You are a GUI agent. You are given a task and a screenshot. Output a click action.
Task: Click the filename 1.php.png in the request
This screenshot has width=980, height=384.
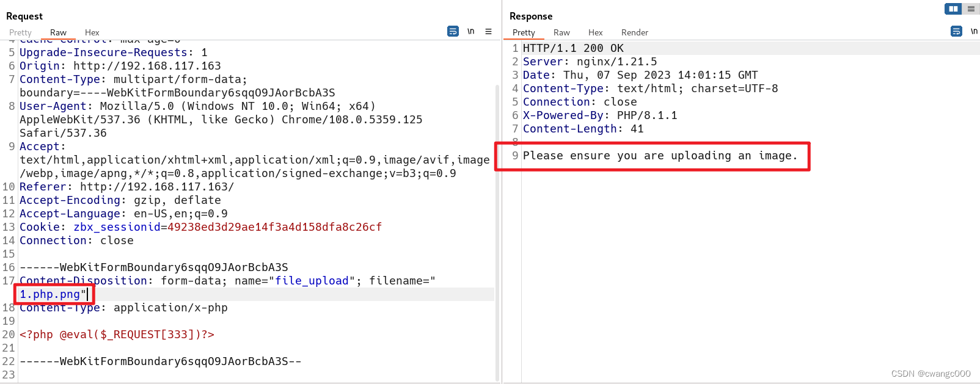click(49, 294)
